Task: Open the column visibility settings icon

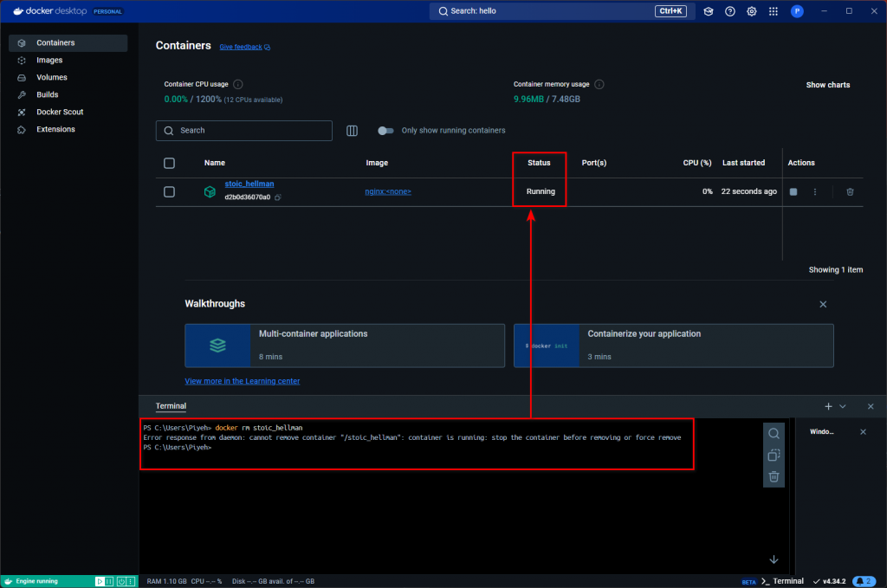Action: (x=352, y=131)
